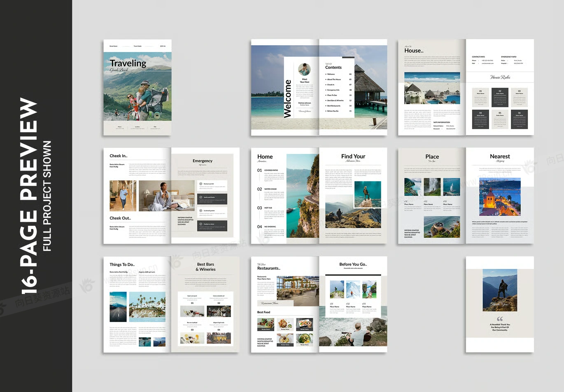
Task: Open the Traveling Guide Book cover page
Action: tap(137, 87)
